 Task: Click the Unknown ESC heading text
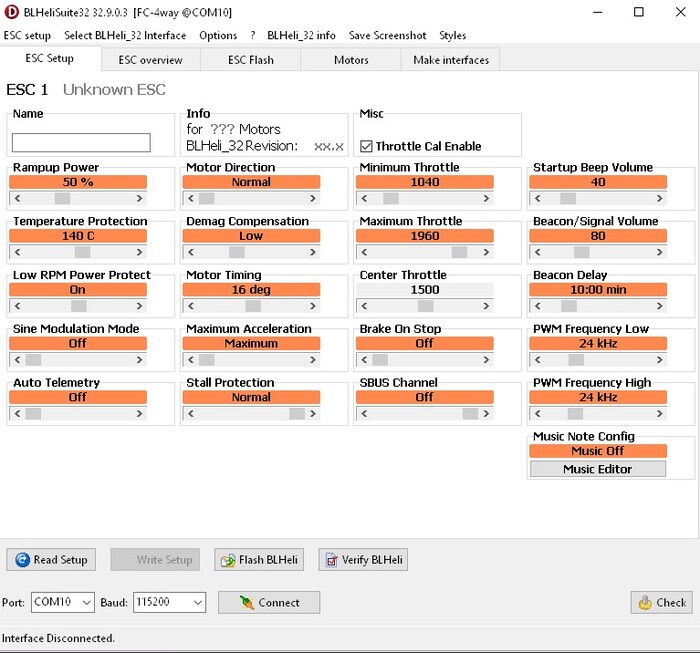(114, 90)
